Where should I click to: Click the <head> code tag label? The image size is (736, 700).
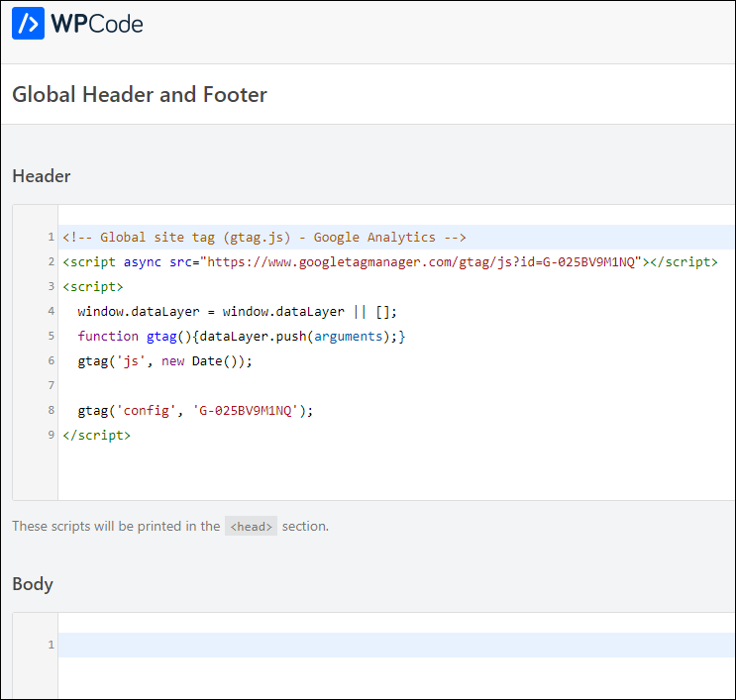pos(251,527)
